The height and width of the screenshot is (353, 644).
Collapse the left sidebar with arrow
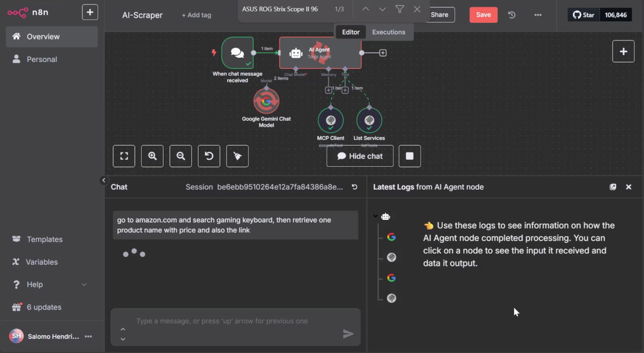click(x=103, y=181)
